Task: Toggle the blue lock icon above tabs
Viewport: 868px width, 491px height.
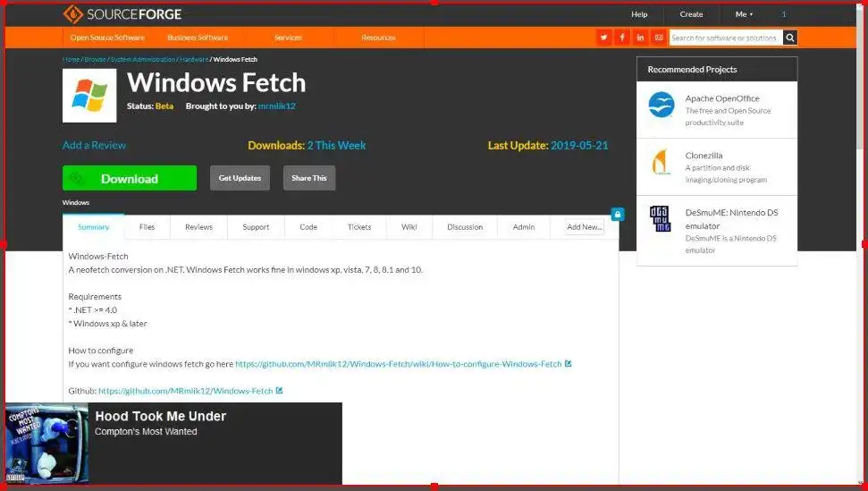Action: 618,215
